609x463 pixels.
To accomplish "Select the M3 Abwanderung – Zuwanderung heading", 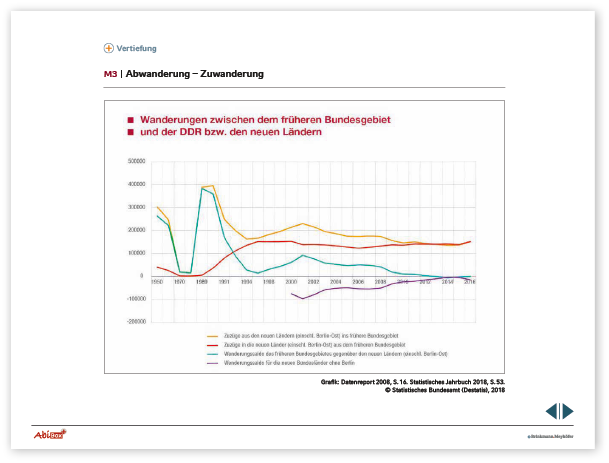I will 183,74.
